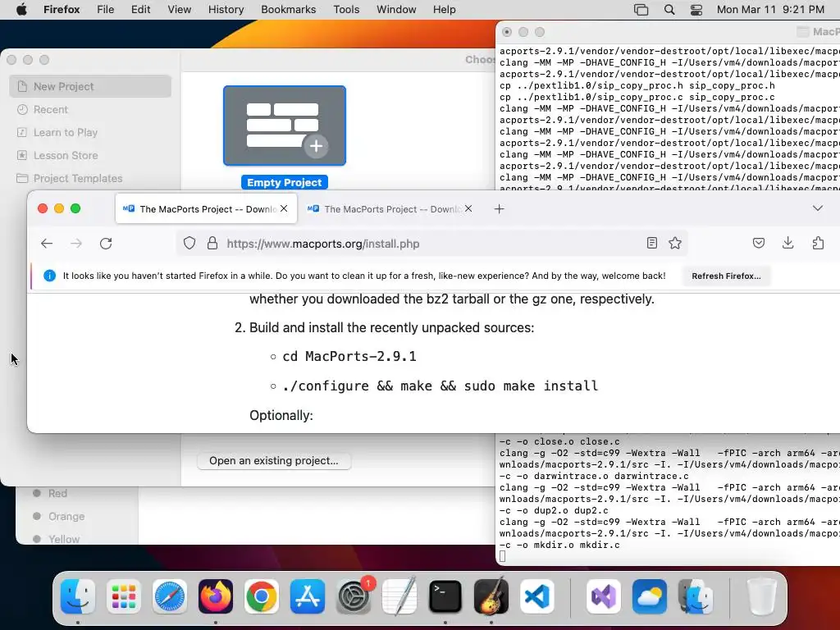Click the Refresh Firefox button
Screen dimensions: 840x630
[x=726, y=276]
